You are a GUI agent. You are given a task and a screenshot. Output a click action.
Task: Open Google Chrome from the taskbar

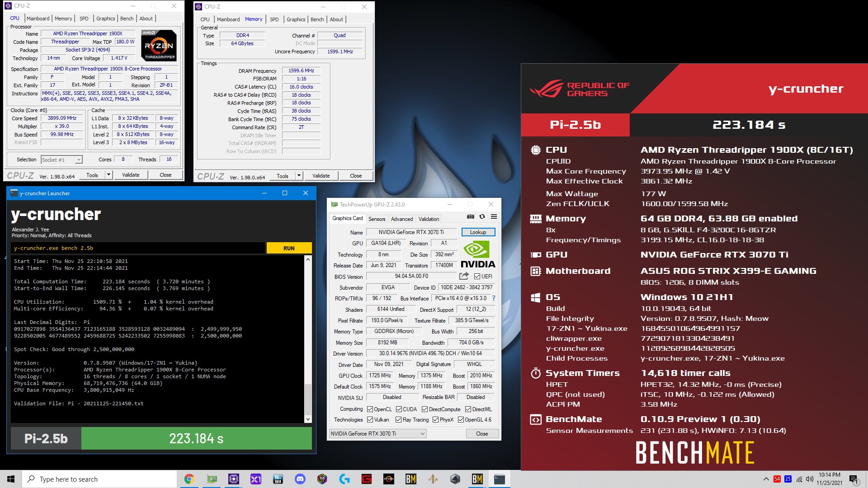coord(189,479)
